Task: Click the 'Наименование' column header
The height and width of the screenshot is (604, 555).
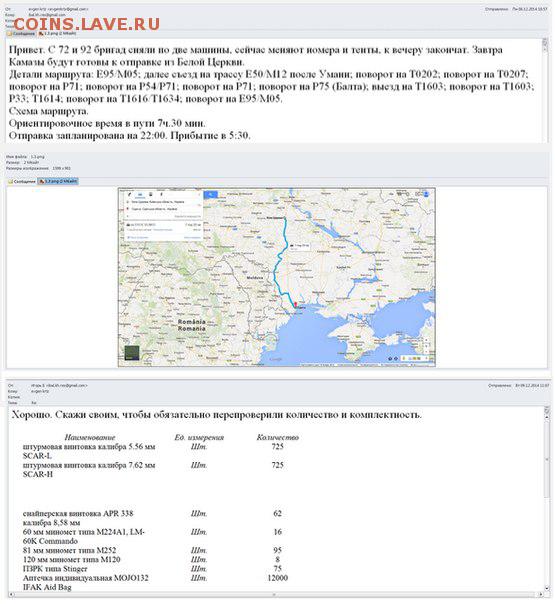Action: coord(90,437)
